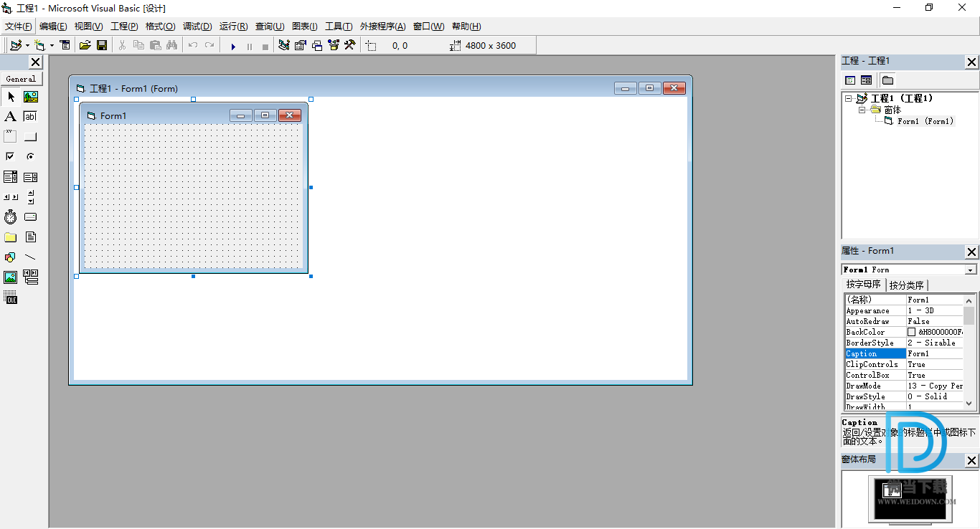The height and width of the screenshot is (529, 980).
Task: Open the Form1 object dropdown in Properties
Action: (x=971, y=270)
